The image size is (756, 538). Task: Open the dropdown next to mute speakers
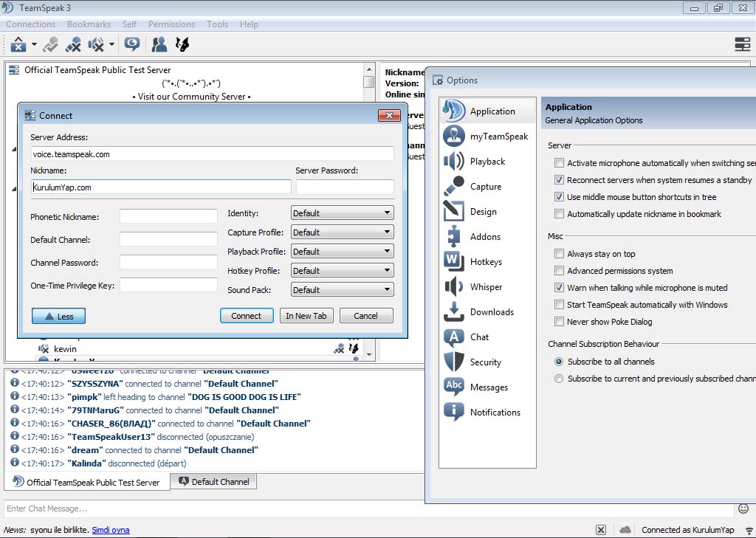pyautogui.click(x=111, y=44)
